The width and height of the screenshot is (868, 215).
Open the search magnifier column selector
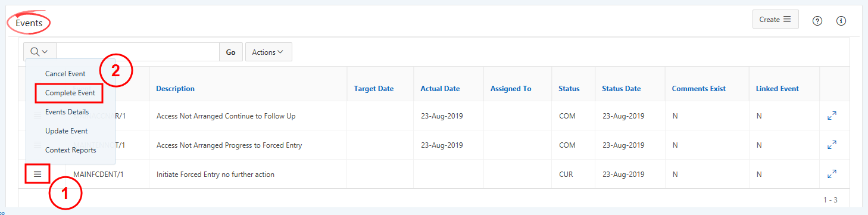pos(39,52)
